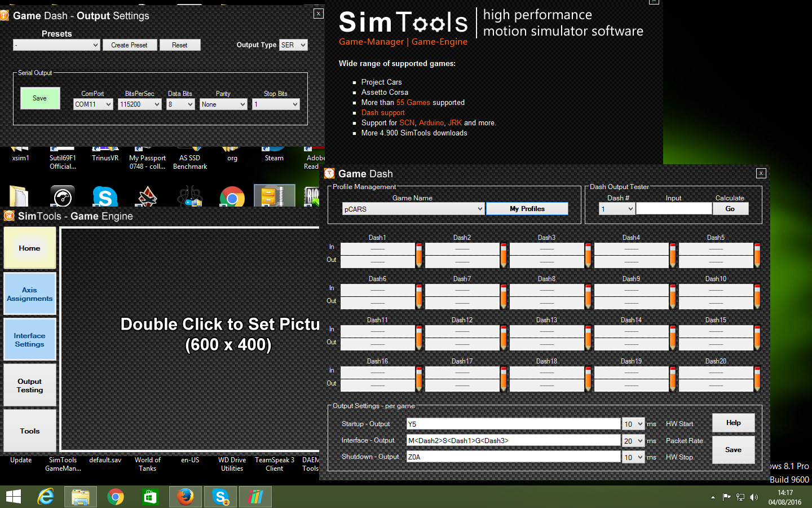
Task: Open the Presets dropdown in Output Settings
Action: point(56,45)
